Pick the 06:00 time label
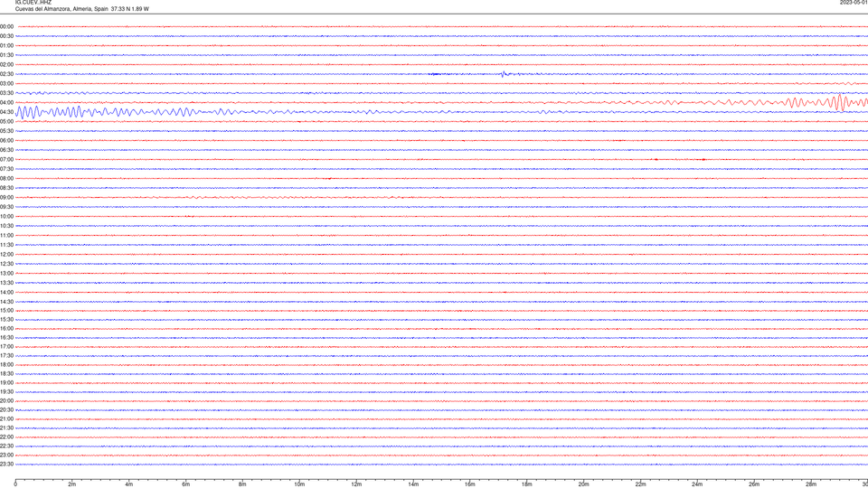Screen dimensions: 868x488 click(x=6, y=141)
